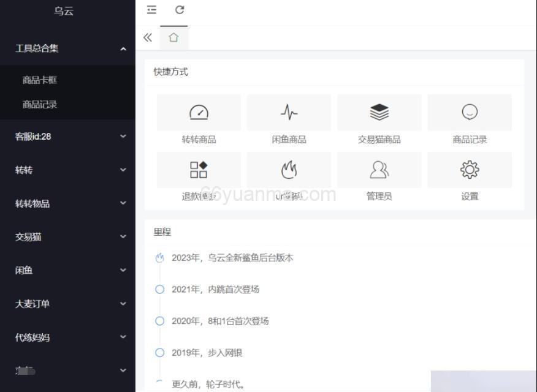Open 交易猫商品 via the stacked layers icon
The width and height of the screenshot is (537, 392).
click(x=379, y=111)
